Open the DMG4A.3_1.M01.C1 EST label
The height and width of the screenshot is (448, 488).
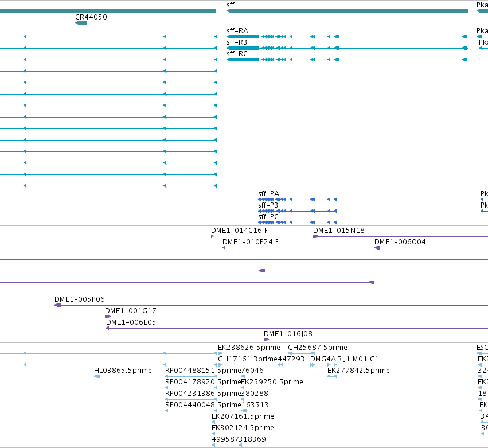[345, 359]
